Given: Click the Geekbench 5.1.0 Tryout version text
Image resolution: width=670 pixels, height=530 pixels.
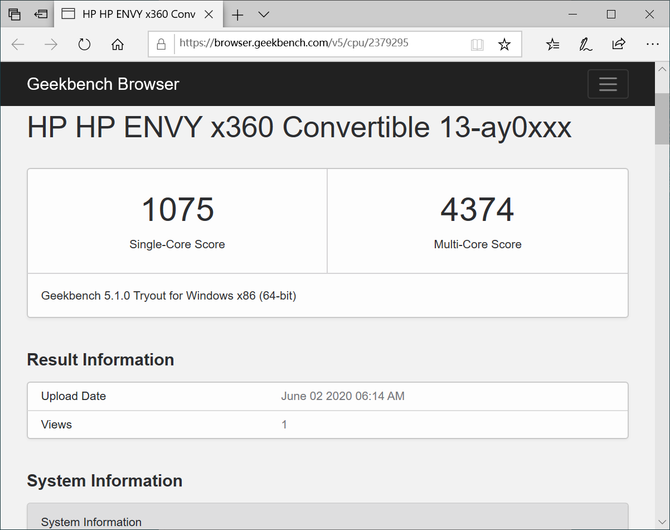Looking at the screenshot, I should tap(169, 296).
